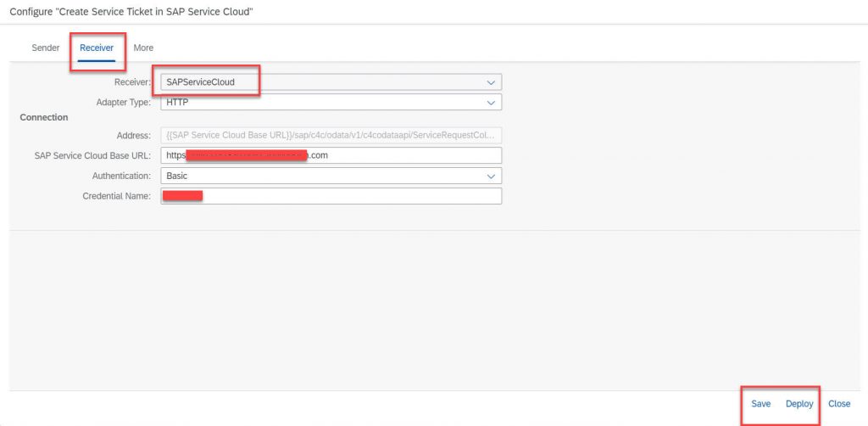Click the 'Authentication:' label

coord(121,176)
